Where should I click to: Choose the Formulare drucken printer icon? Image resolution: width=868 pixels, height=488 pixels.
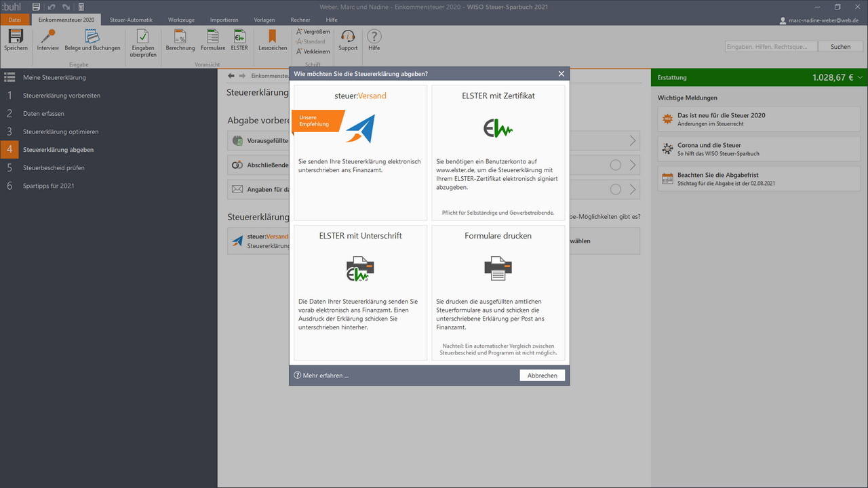498,269
